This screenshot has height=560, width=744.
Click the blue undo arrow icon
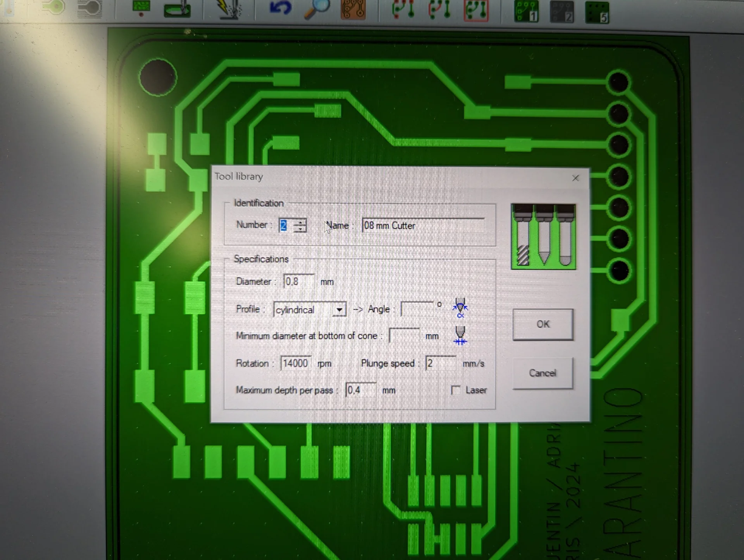pos(280,8)
